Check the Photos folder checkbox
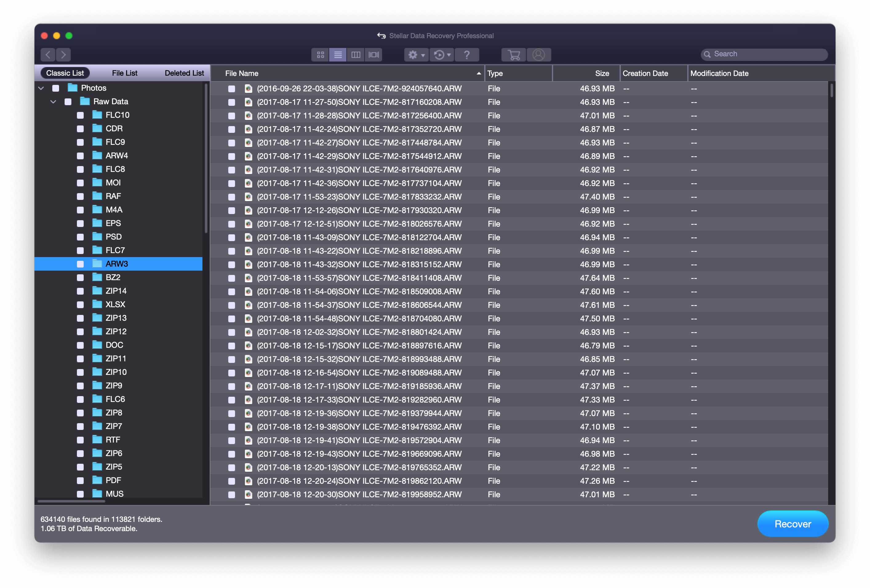870x588 pixels. [55, 88]
